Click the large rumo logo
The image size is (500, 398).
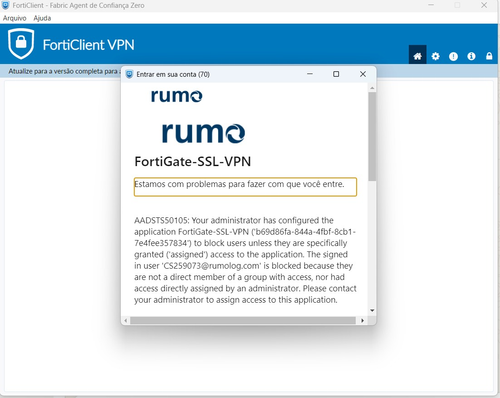pyautogui.click(x=203, y=133)
